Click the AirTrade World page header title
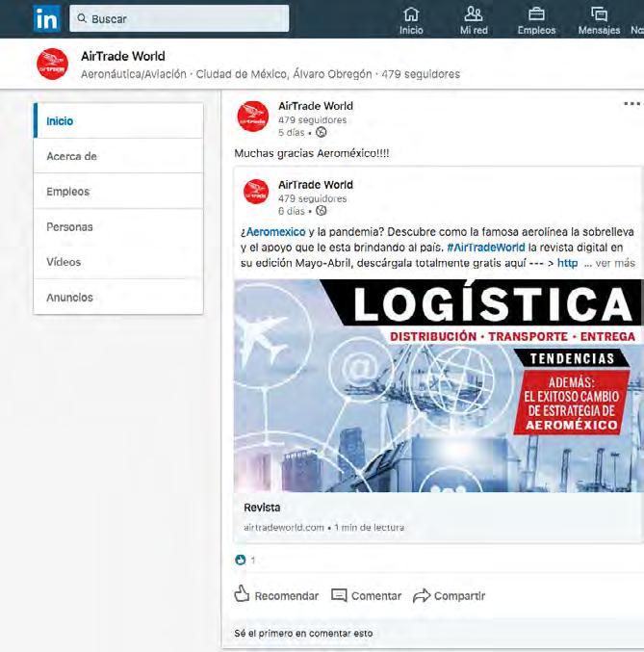This screenshot has height=652, width=644. (x=123, y=56)
